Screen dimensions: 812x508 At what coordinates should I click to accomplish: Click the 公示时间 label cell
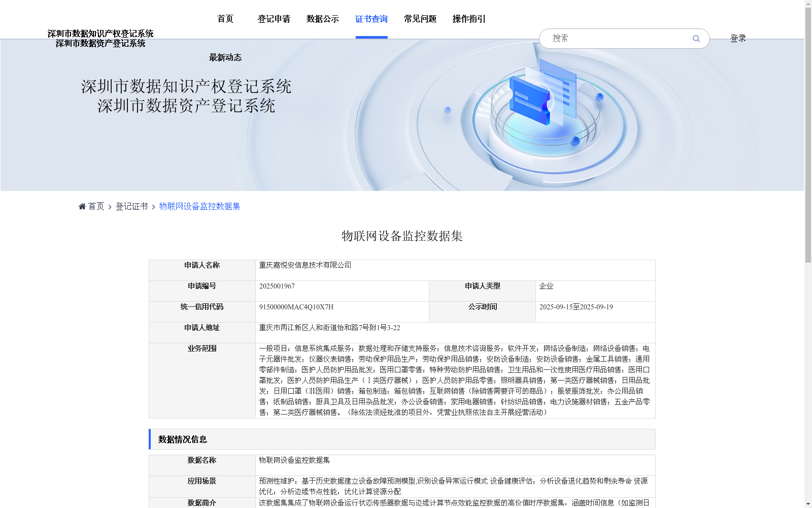(x=482, y=311)
